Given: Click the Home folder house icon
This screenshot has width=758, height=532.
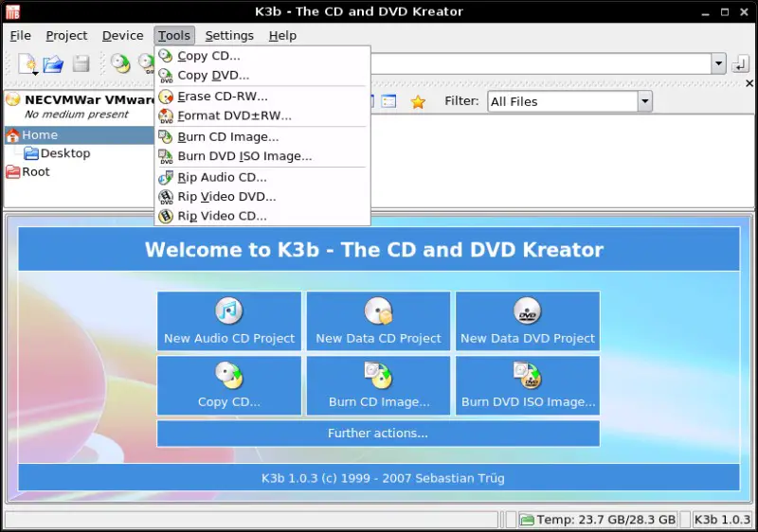Looking at the screenshot, I should click(12, 135).
